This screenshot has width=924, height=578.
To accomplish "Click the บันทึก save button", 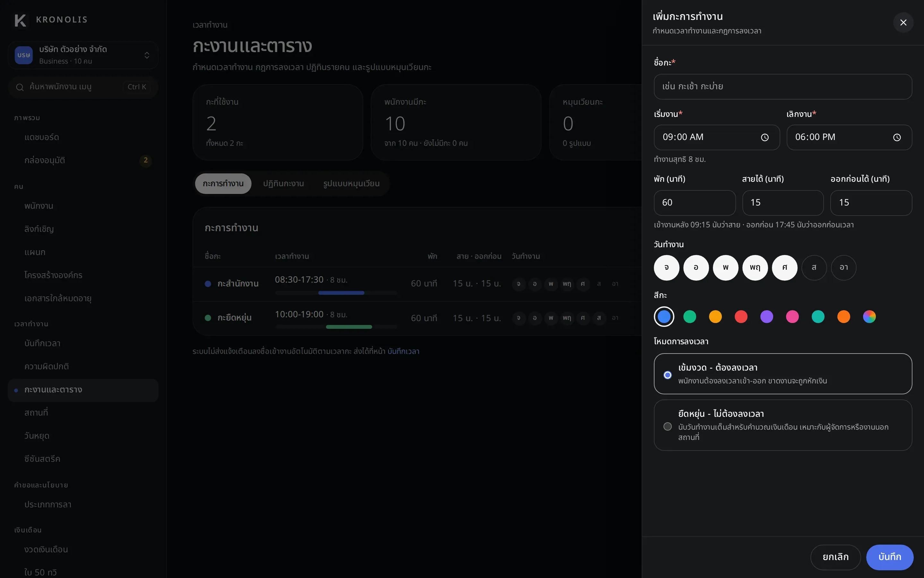I will coord(890,557).
